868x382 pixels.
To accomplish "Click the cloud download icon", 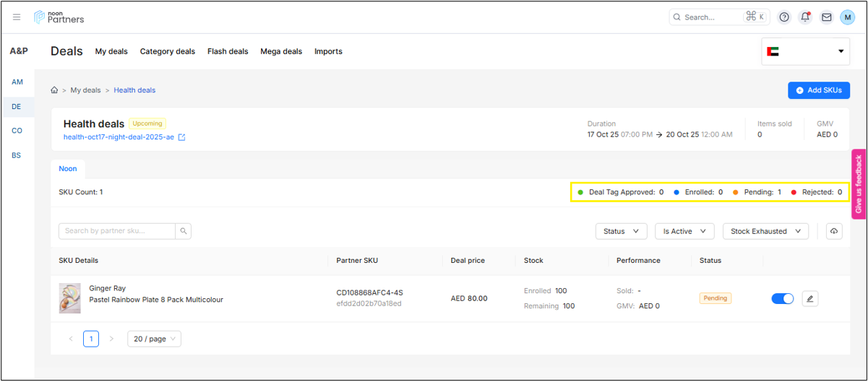I will tap(834, 231).
